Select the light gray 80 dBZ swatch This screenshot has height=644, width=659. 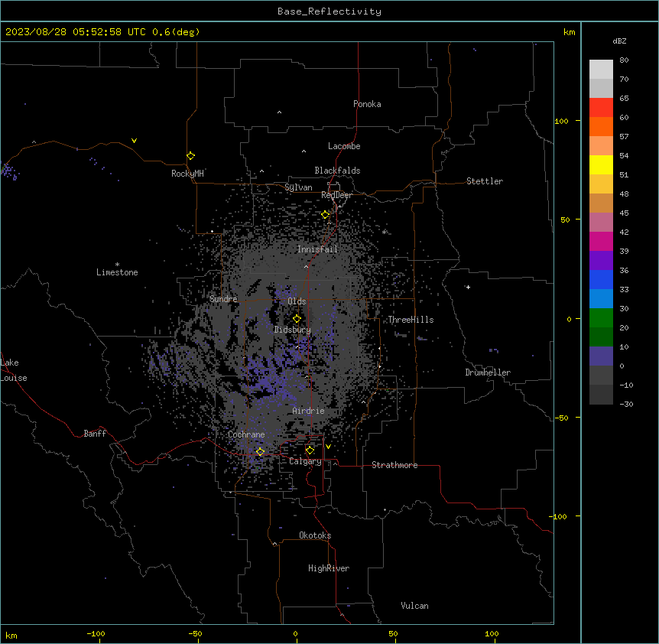point(601,70)
